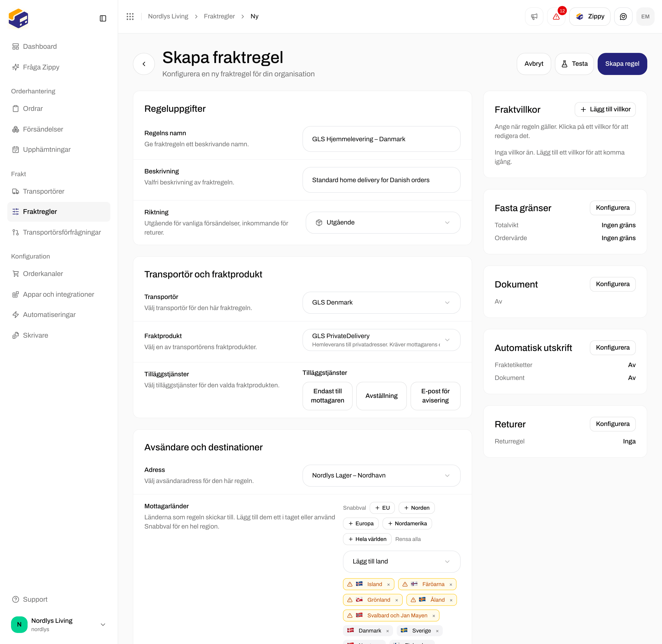Screen dimensions: 662x644
Task: Expand the GLS Denmark transportör dropdown
Action: click(381, 302)
